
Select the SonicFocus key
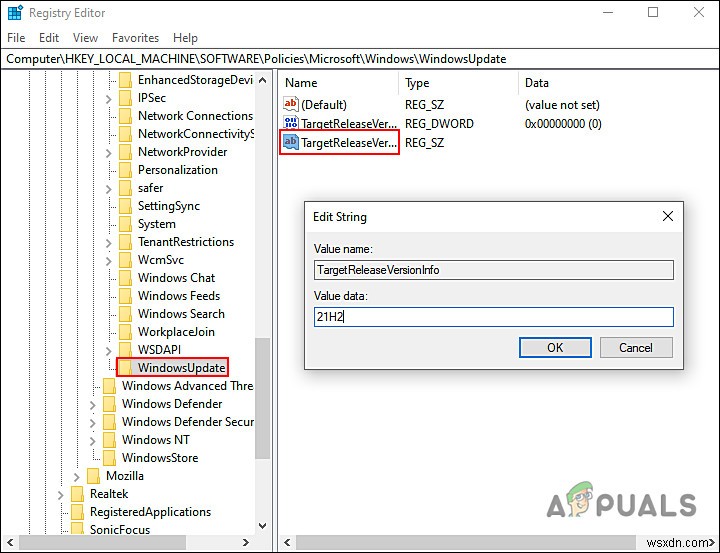(x=120, y=530)
